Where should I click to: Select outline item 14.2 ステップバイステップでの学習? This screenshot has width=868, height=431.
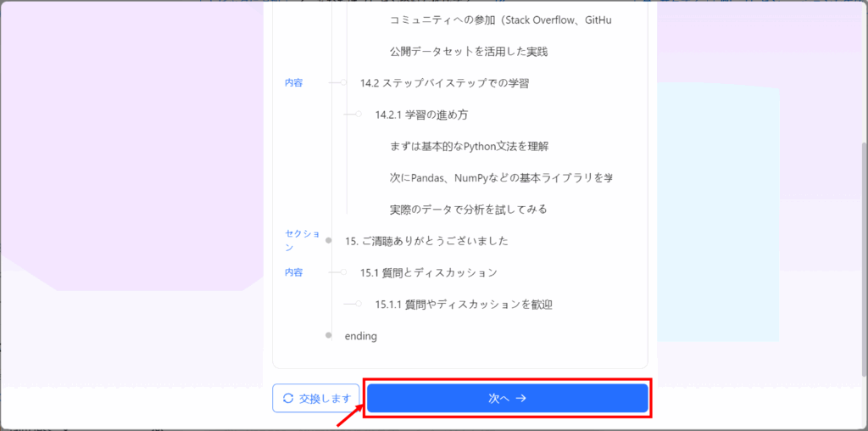444,83
